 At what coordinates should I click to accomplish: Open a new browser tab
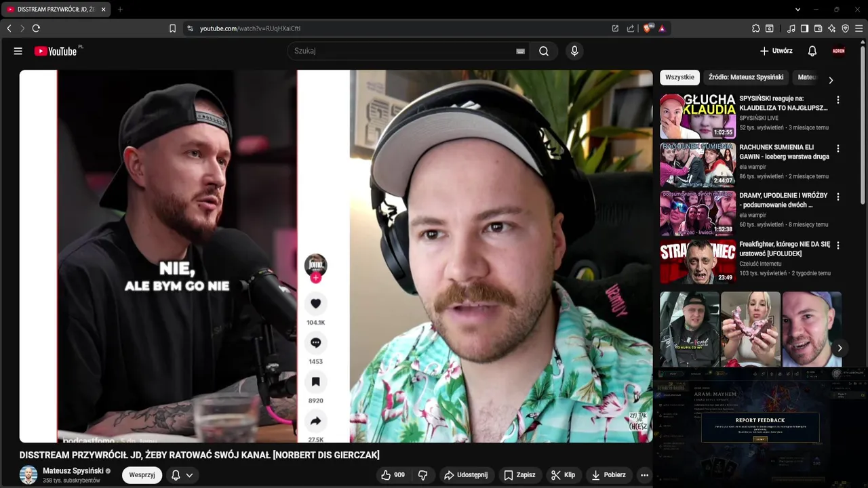click(120, 9)
